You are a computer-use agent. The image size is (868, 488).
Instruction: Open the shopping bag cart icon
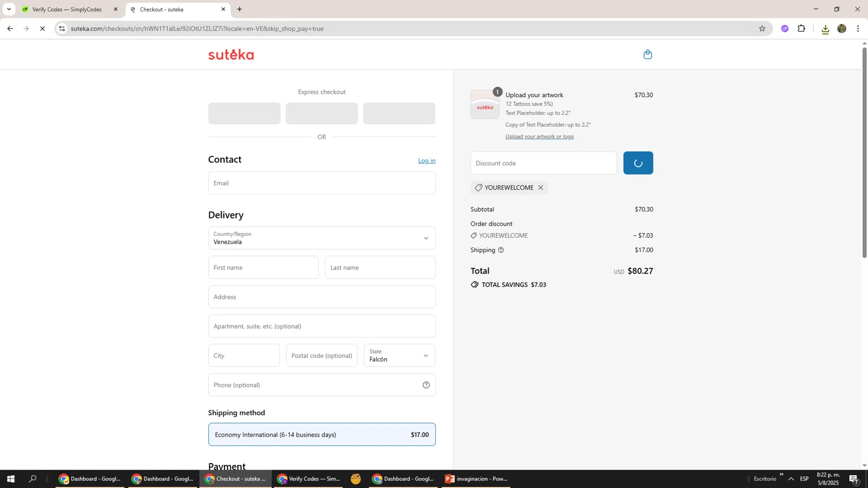pos(648,54)
